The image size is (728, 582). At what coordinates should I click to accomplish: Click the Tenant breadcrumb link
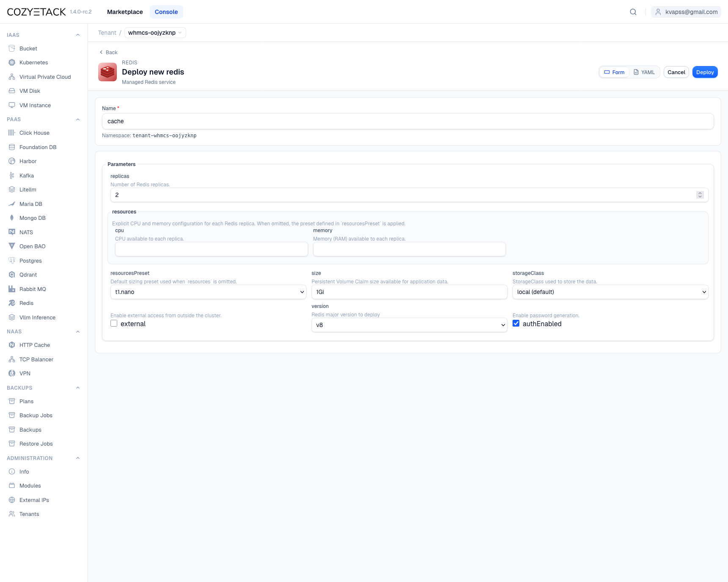click(x=107, y=33)
